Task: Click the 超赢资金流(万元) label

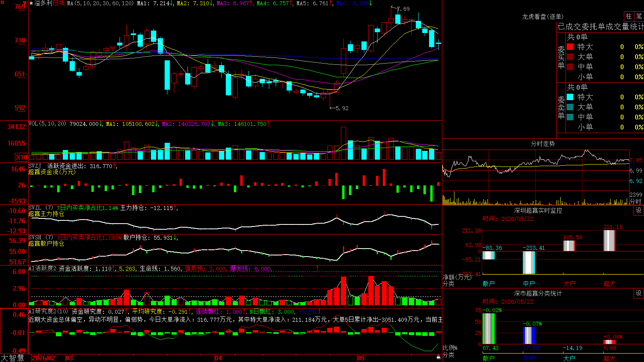Action: [52, 172]
